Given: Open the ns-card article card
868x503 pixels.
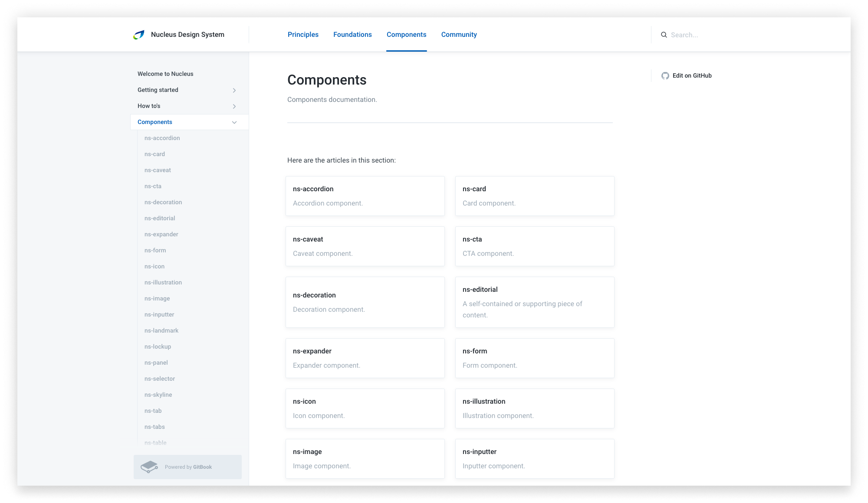Looking at the screenshot, I should coord(535,196).
